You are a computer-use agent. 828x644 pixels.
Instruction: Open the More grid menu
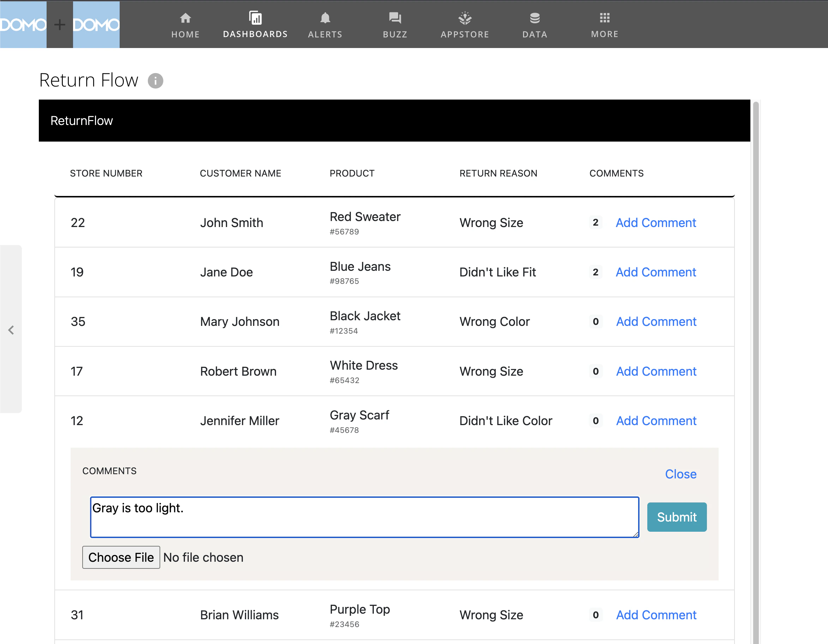604,18
